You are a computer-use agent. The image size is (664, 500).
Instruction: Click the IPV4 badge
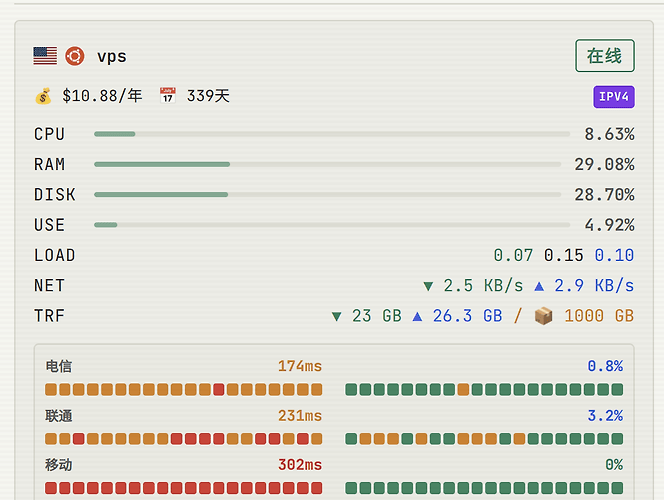click(x=614, y=97)
